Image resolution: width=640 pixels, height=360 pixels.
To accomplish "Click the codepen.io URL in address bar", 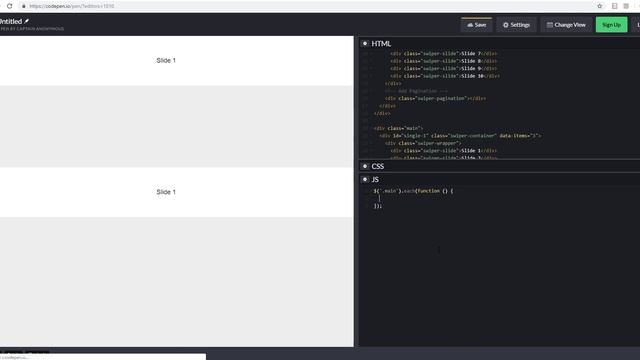I will click(x=72, y=6).
